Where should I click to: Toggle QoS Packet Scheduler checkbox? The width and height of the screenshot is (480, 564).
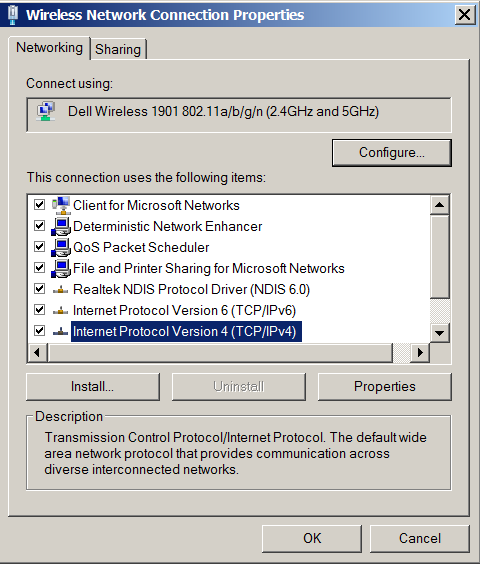39,247
